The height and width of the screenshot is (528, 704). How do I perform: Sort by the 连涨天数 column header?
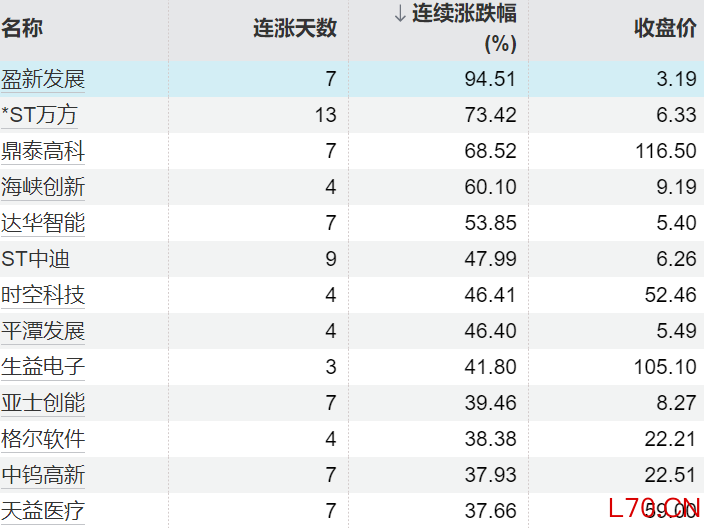tap(294, 28)
